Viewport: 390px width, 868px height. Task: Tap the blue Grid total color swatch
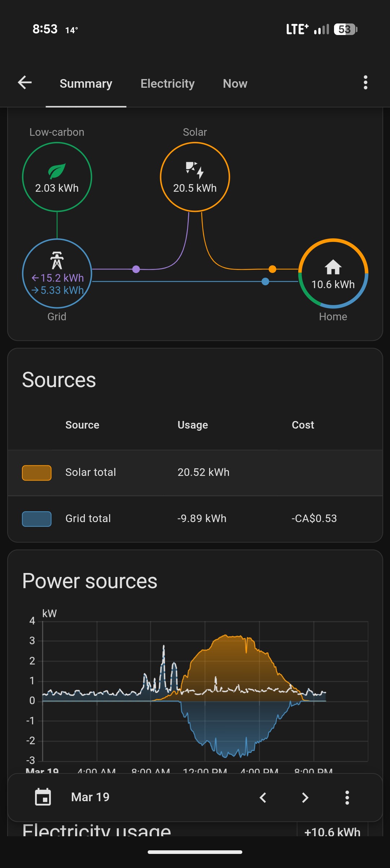pyautogui.click(x=37, y=519)
